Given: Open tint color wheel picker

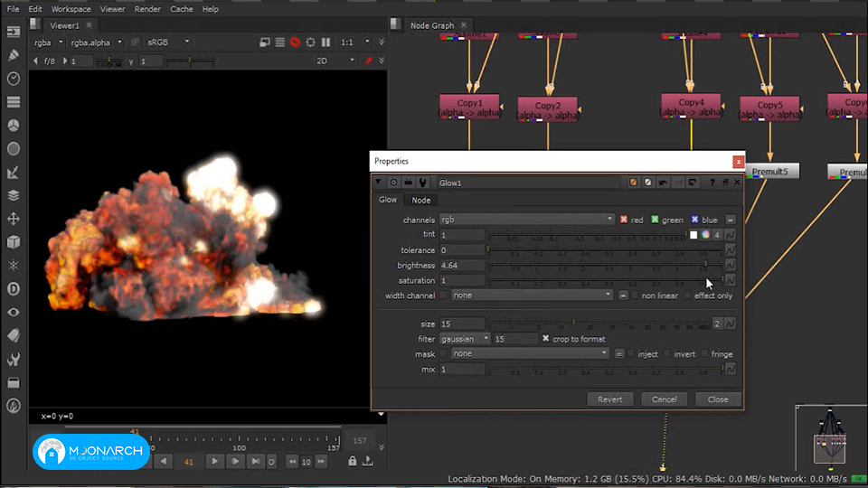Looking at the screenshot, I should click(x=705, y=235).
